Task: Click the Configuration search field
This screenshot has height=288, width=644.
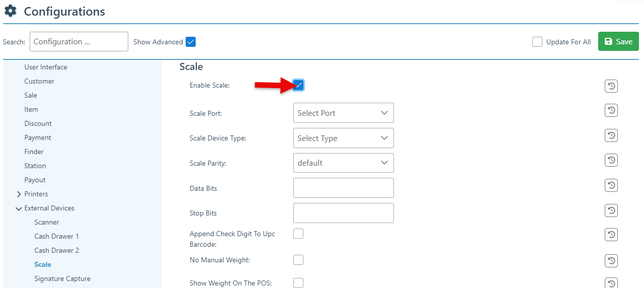Action: pos(79,42)
